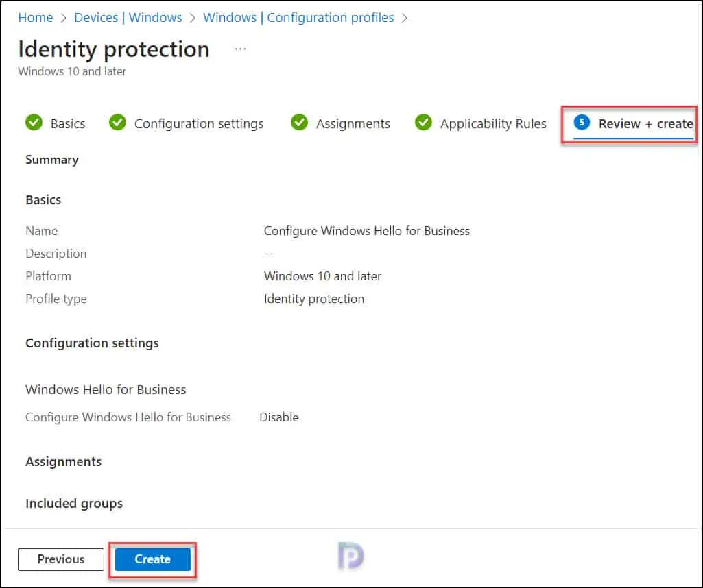Image resolution: width=703 pixels, height=588 pixels.
Task: Navigate to Devices | Windows breadcrumb
Action: (x=128, y=17)
